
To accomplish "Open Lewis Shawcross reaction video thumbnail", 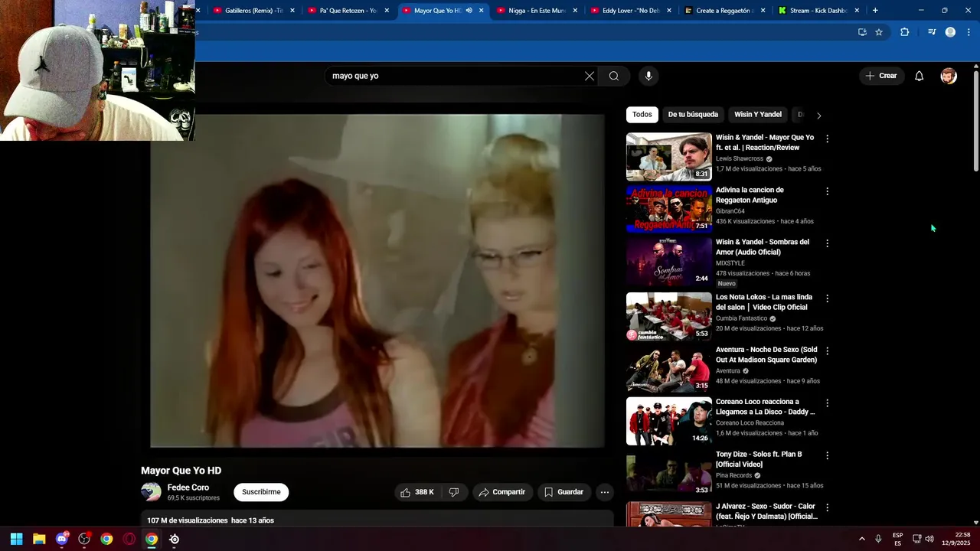I will pos(669,157).
